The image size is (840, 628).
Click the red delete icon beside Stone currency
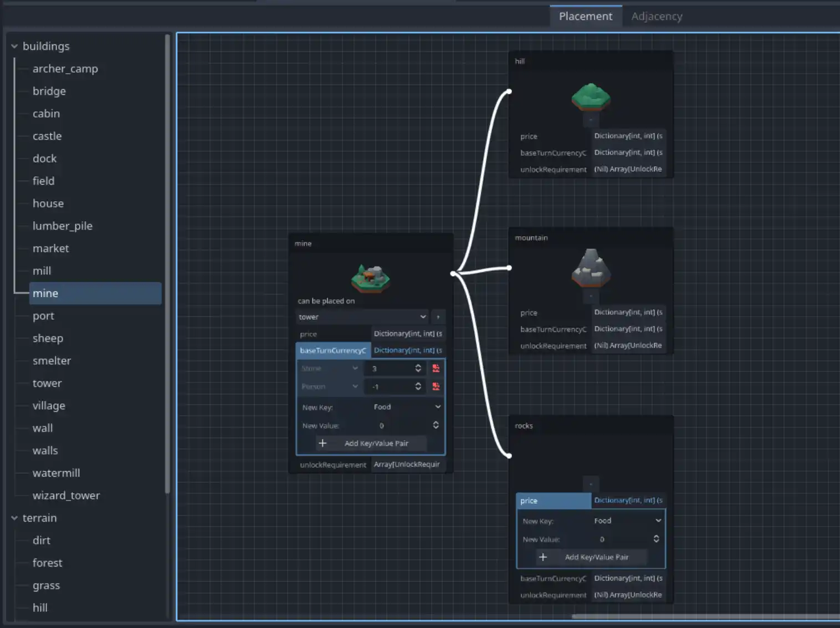pos(436,368)
